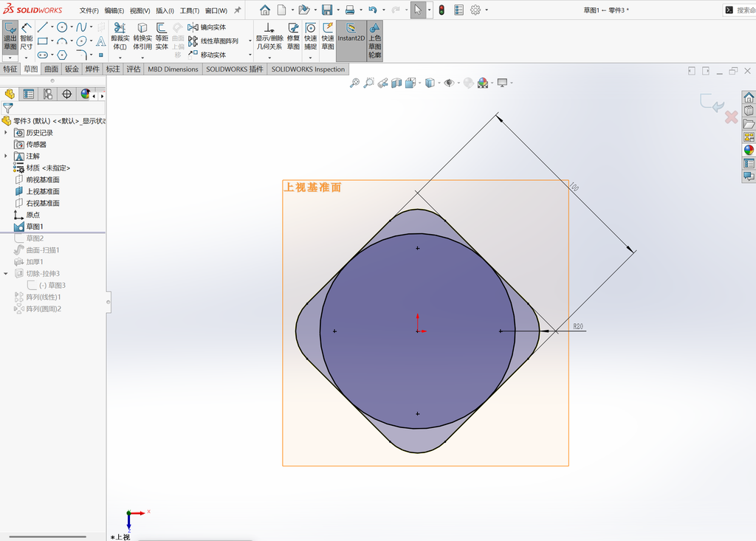This screenshot has height=541, width=756.
Task: Switch to the 评估 (Evaluate) tab
Action: pos(134,69)
